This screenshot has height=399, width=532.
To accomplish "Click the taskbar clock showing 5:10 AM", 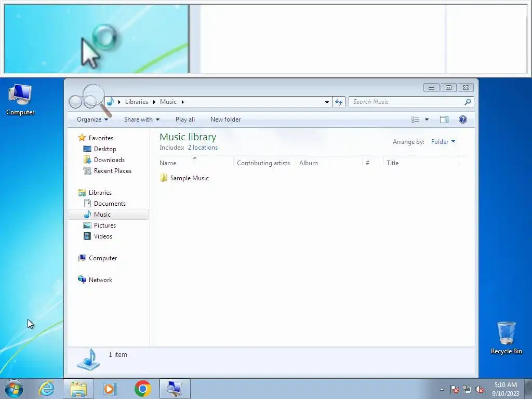I will [x=506, y=389].
